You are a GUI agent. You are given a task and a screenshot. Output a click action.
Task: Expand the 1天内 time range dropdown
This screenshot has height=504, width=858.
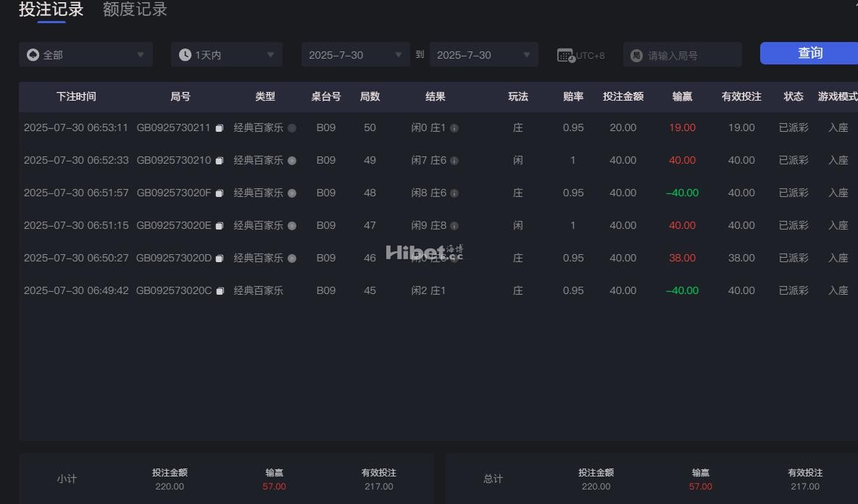click(226, 55)
